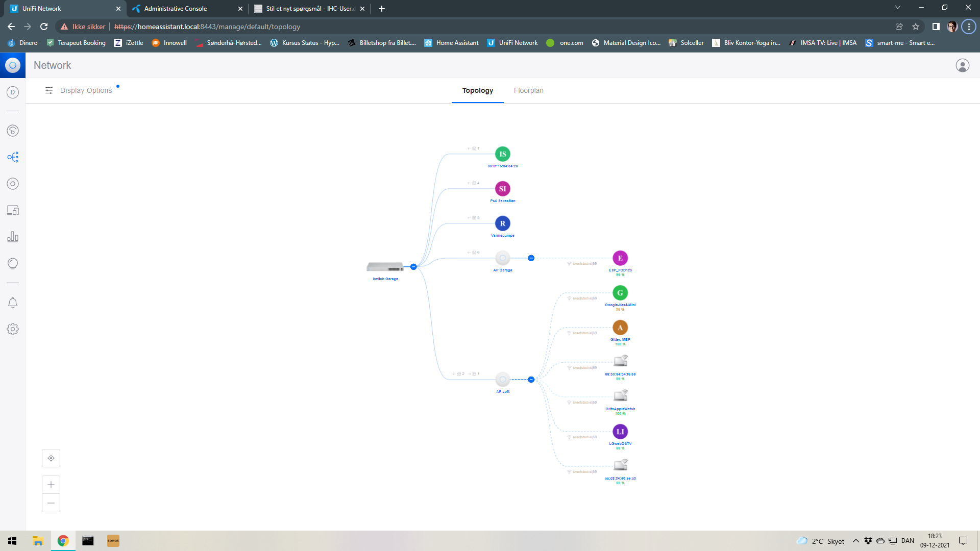The height and width of the screenshot is (551, 980).
Task: Open Chrome from the Windows taskbar
Action: click(x=63, y=541)
